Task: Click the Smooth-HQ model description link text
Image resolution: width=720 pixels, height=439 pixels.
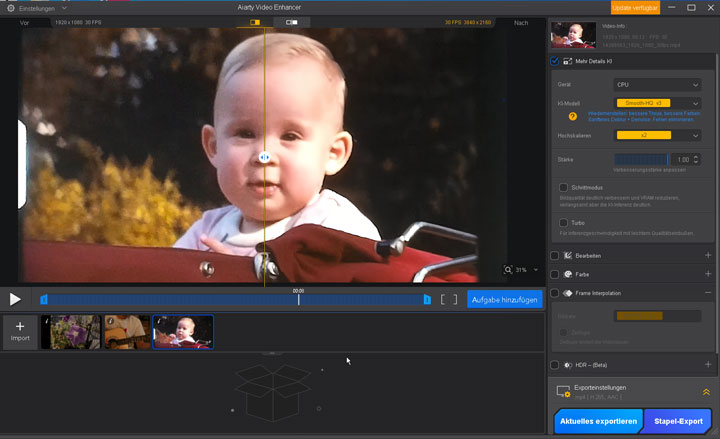Action: 644,116
